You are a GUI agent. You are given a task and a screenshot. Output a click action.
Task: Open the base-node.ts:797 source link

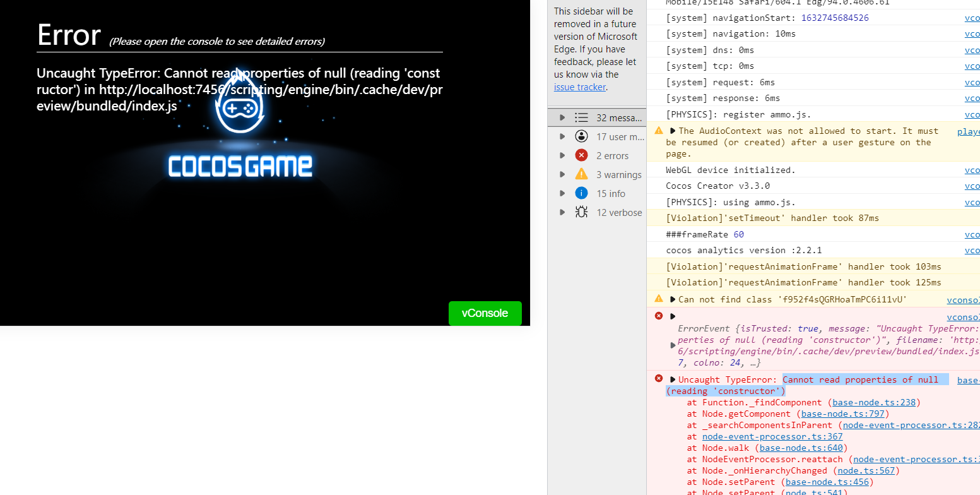842,414
